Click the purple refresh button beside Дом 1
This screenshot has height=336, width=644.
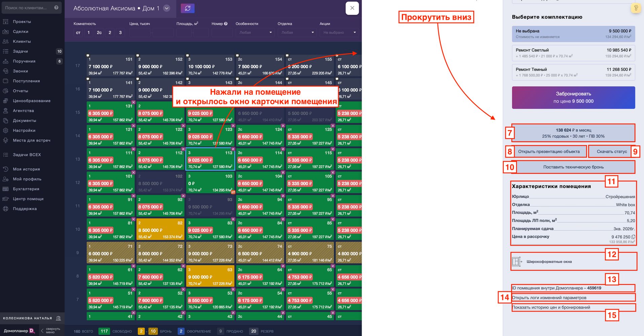pyautogui.click(x=188, y=8)
